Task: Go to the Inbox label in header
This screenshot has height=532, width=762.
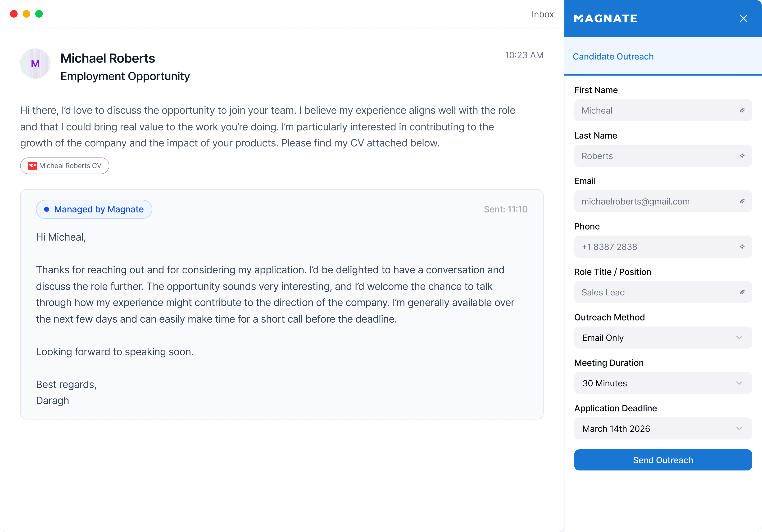Action: [x=543, y=14]
